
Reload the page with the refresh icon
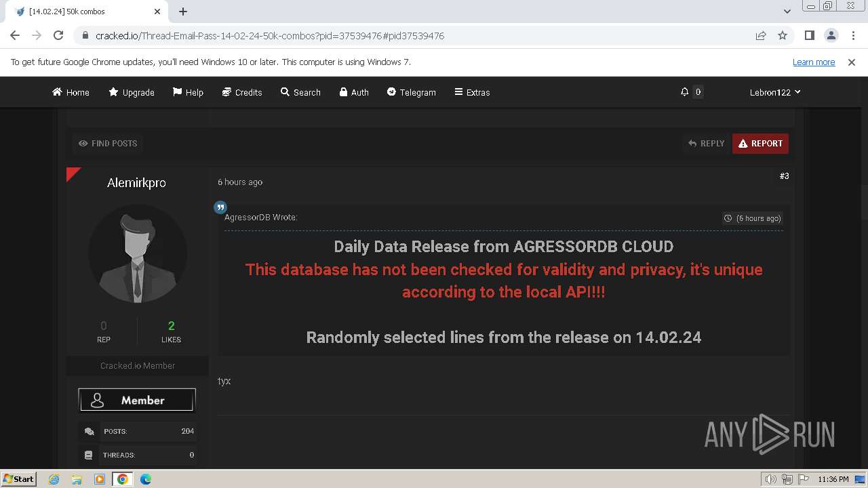[x=58, y=35]
